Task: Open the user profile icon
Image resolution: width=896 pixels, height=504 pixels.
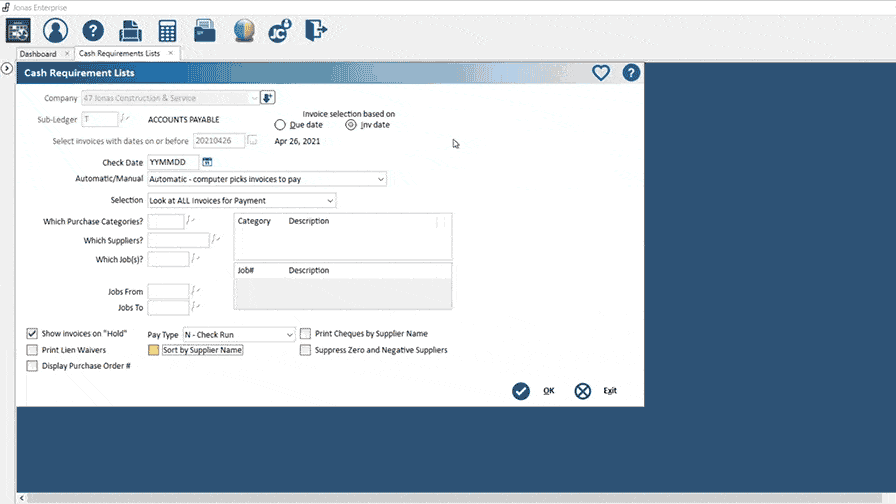Action: (x=55, y=31)
